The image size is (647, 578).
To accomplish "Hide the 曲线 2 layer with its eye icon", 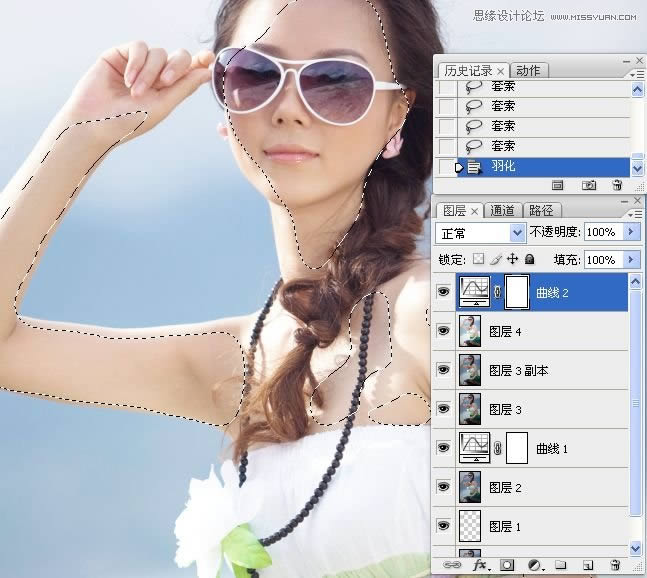I will 444,293.
